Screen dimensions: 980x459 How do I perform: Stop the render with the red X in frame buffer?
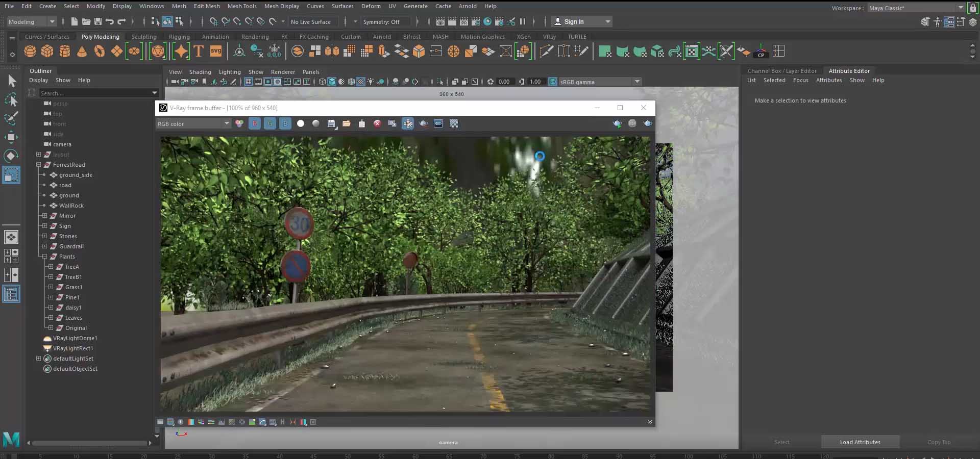[x=377, y=123]
